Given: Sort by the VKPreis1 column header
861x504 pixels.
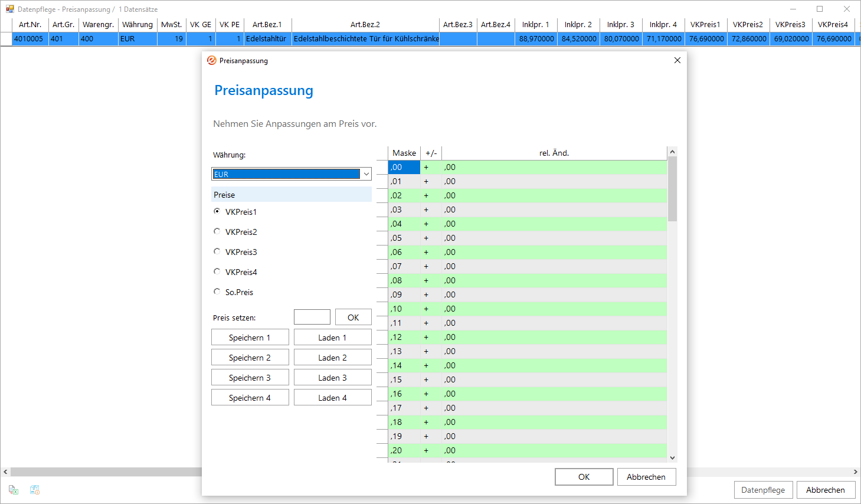Looking at the screenshot, I should coord(705,24).
